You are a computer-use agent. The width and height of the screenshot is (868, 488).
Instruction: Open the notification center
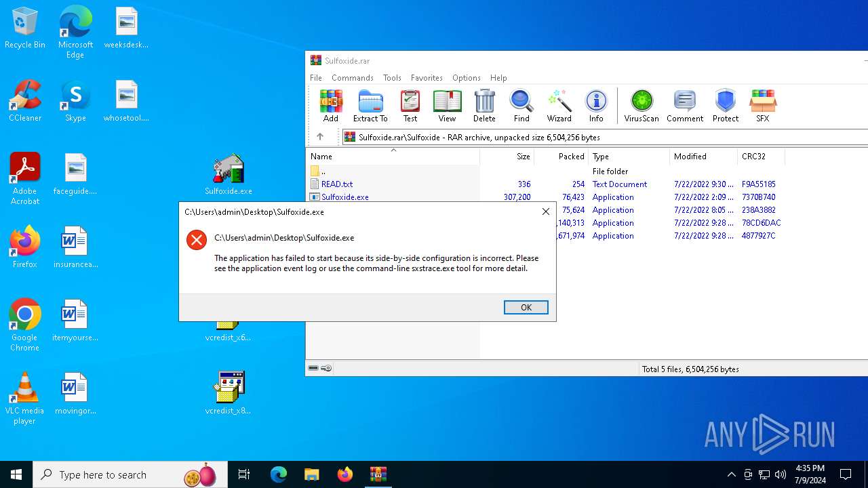click(x=846, y=474)
